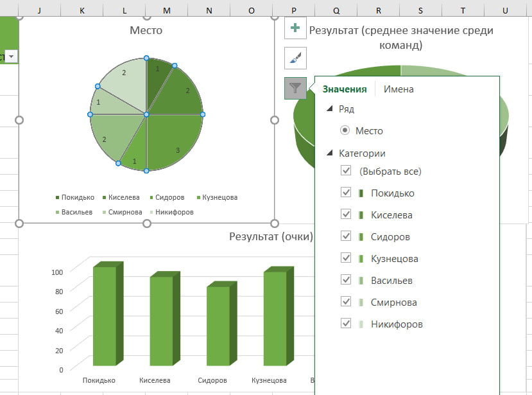Collapse the Категории section
532x395 pixels.
(330, 154)
